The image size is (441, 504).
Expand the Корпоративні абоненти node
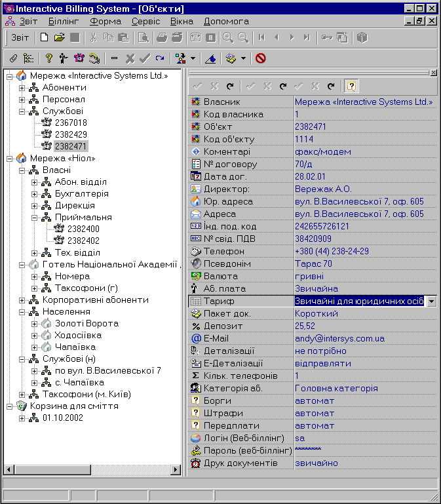22,300
